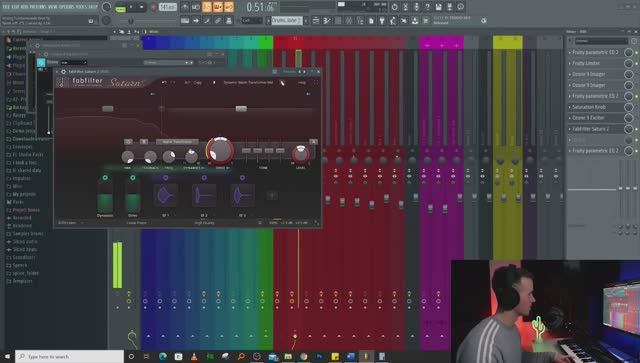Open slot menu arrow for Saturation Knob
The width and height of the screenshot is (640, 363).
coord(570,107)
